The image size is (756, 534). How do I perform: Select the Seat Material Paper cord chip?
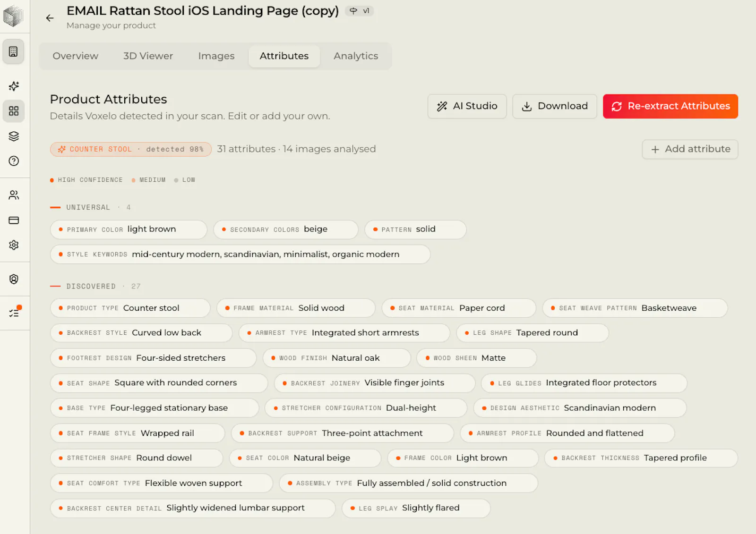point(459,308)
